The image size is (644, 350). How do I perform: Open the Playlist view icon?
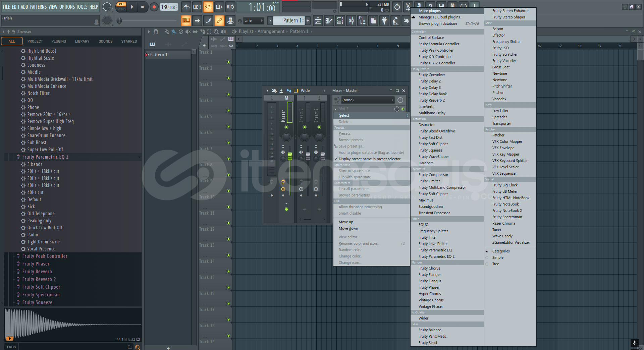tap(318, 21)
